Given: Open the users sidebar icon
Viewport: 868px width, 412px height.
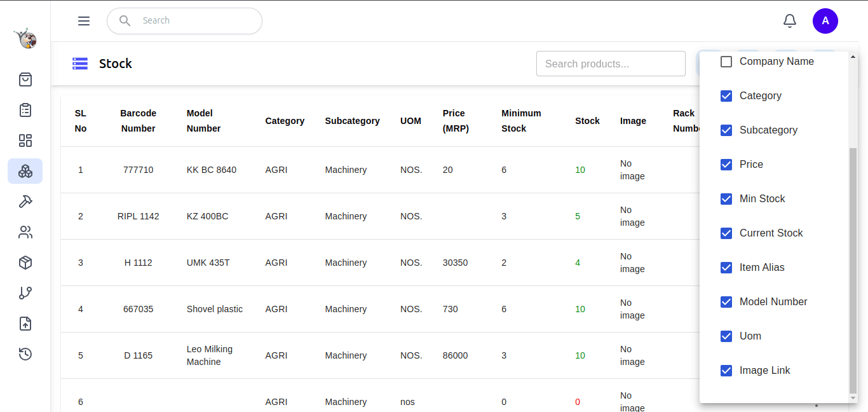Looking at the screenshot, I should pos(25,232).
